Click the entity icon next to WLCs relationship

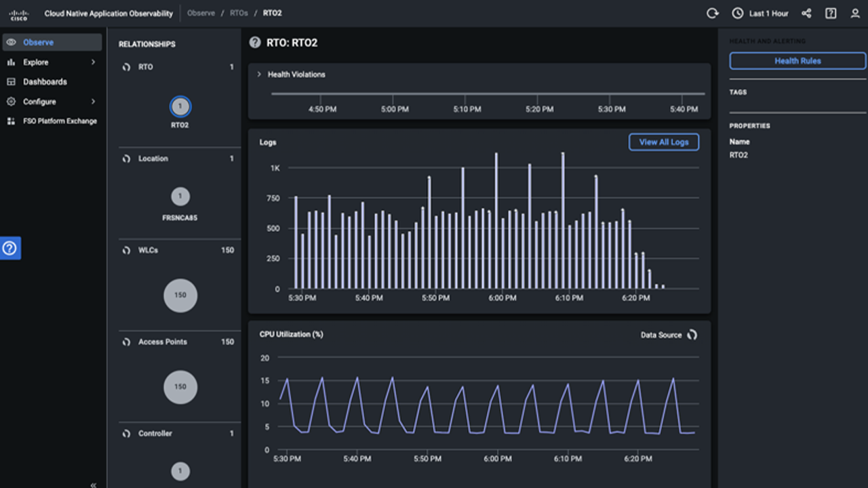125,250
